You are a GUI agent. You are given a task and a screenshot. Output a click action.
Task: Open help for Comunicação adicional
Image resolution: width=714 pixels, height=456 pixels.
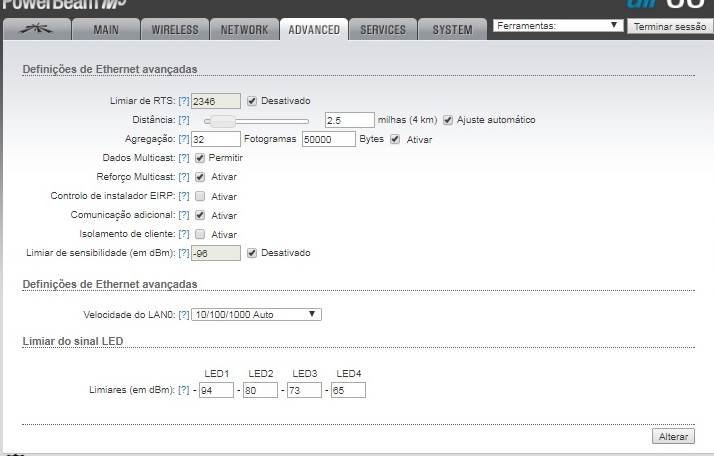pos(184,215)
